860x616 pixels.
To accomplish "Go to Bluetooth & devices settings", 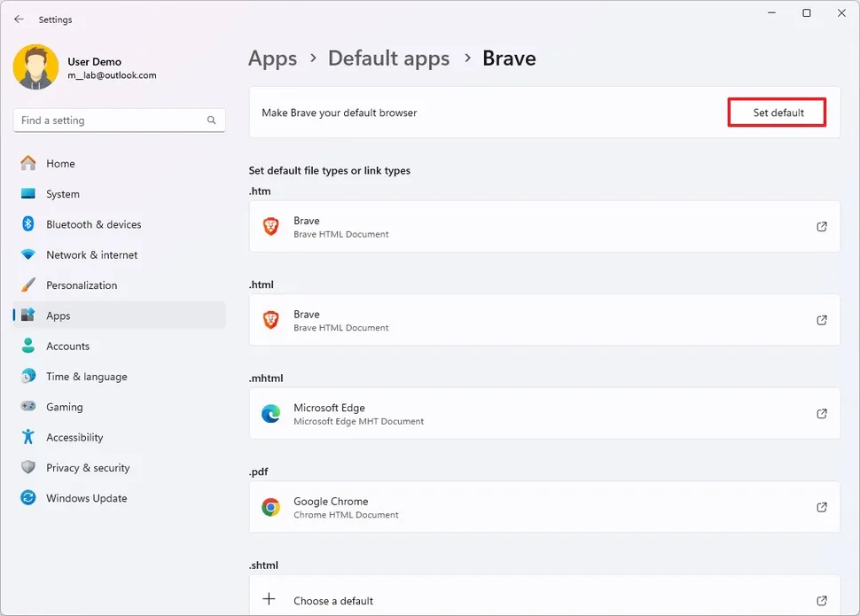I will tap(93, 224).
